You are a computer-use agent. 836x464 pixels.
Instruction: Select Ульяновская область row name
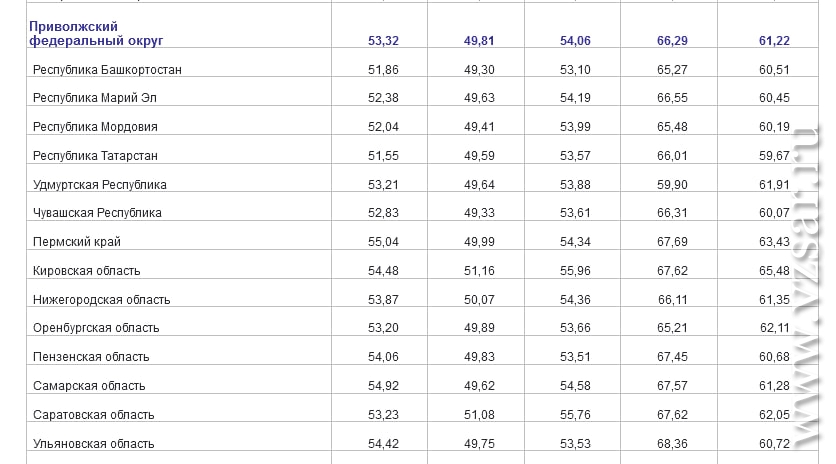tap(93, 444)
